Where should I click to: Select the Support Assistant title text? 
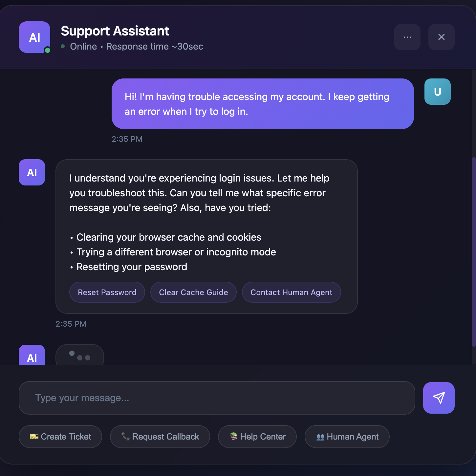tap(115, 31)
